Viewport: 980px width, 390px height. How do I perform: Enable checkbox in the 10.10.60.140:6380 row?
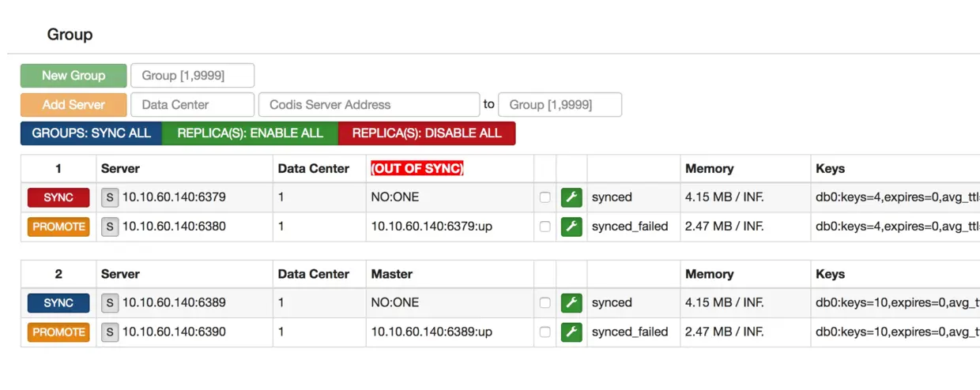(x=545, y=227)
